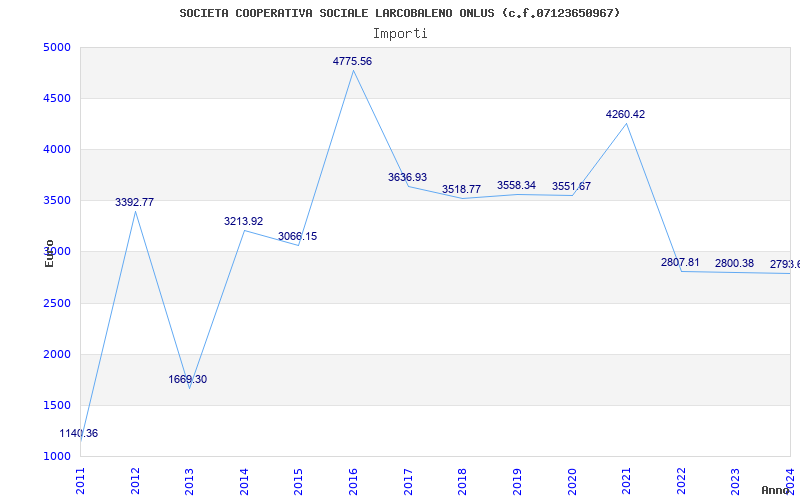Click the 2012 x-axis year label
Image resolution: width=800 pixels, height=500 pixels.
click(135, 481)
